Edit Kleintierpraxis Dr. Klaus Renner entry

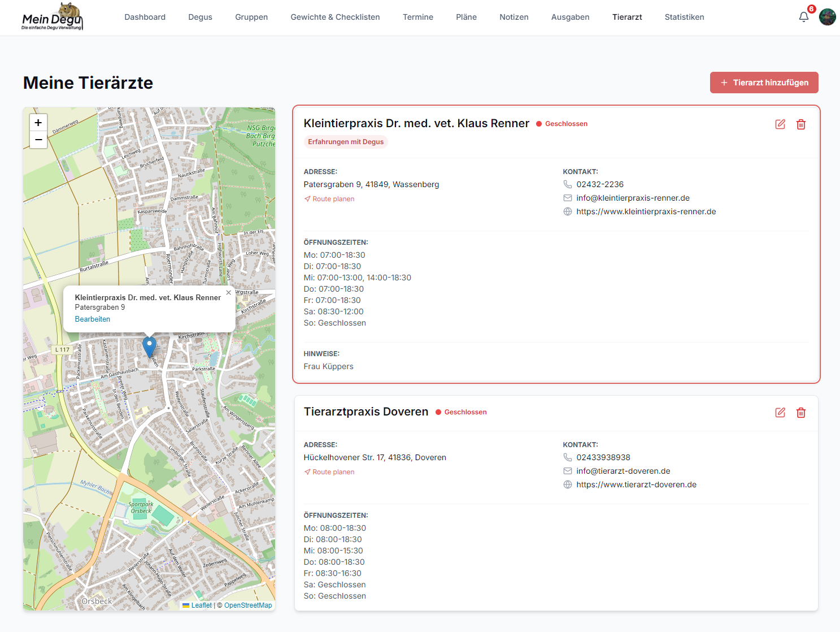(780, 124)
